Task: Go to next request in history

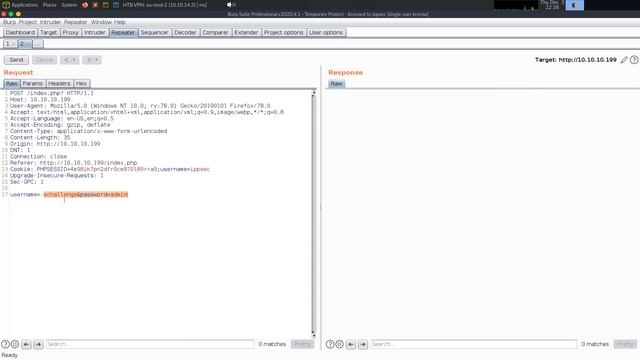Action: click(92, 60)
